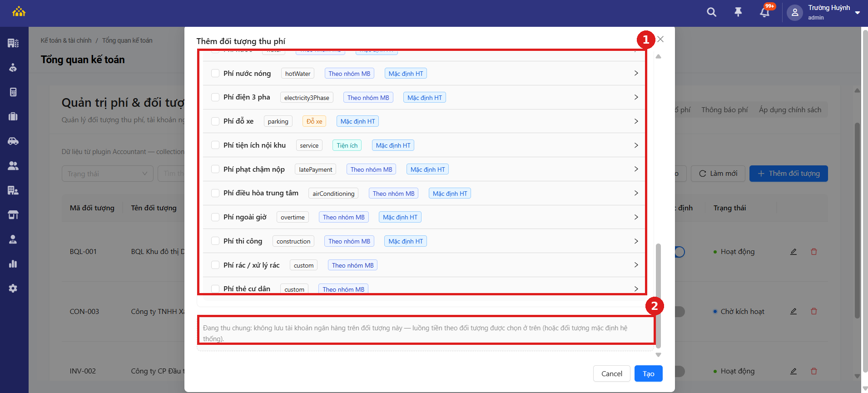The width and height of the screenshot is (868, 393).
Task: Edit the BQL-001 row pencil icon
Action: 793,252
